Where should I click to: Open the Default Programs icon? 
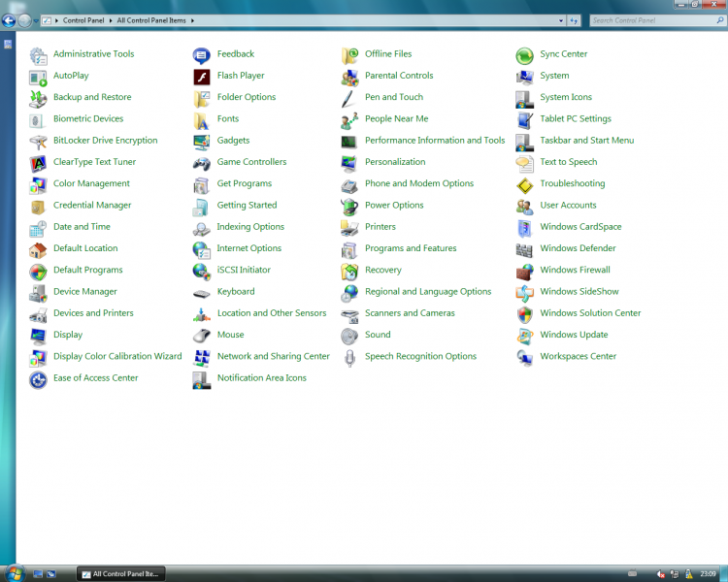(38, 272)
